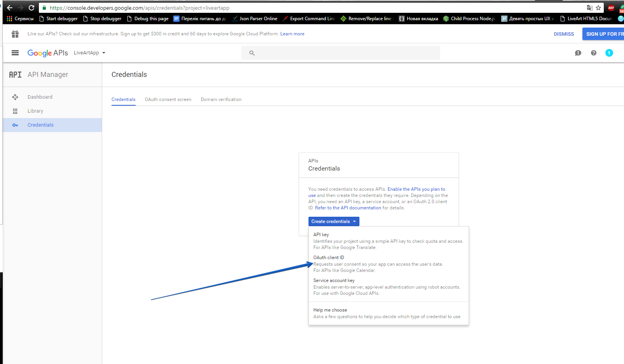Screen dimensions: 624x364
Task: Open the feedback notification icon
Action: coord(578,53)
